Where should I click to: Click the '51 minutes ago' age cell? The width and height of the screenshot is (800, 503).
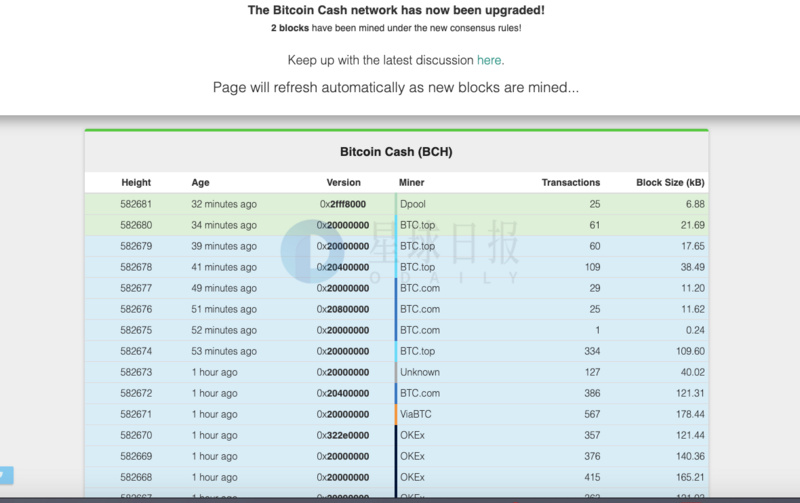click(224, 309)
